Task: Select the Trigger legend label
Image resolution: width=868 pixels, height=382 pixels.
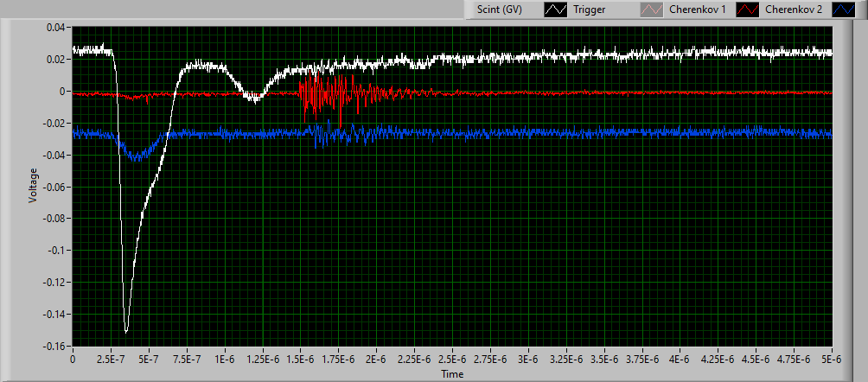Action: pos(587,10)
